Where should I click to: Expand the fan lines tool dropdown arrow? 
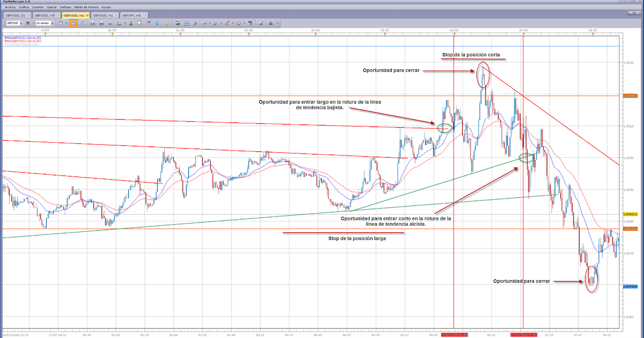(x=221, y=23)
